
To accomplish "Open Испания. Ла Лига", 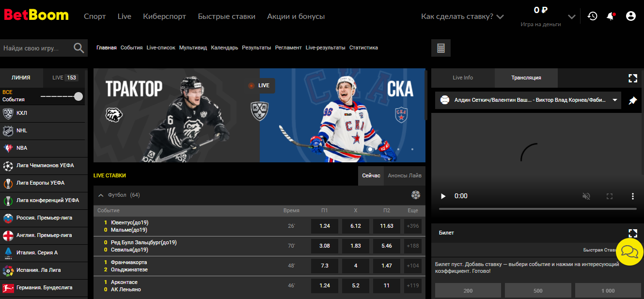I will pyautogui.click(x=44, y=270).
